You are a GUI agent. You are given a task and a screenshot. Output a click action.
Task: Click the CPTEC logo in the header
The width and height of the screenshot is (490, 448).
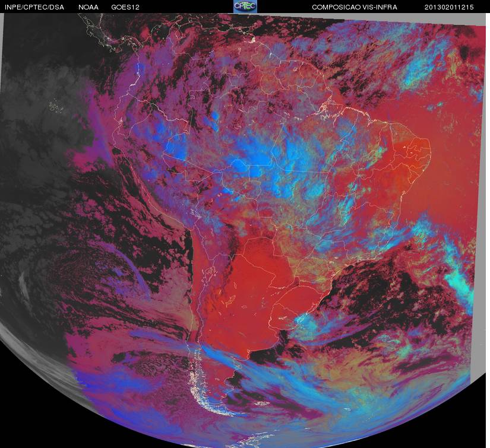(245, 7)
